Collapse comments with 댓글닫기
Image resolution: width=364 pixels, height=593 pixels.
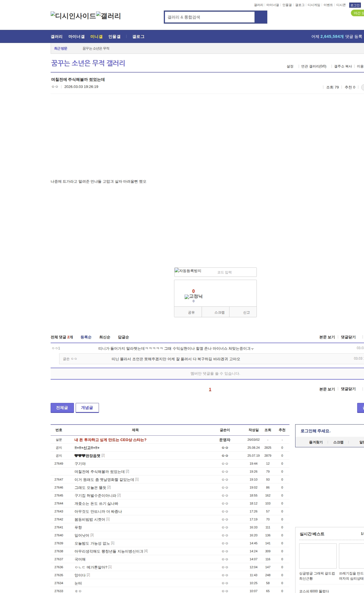click(x=348, y=337)
